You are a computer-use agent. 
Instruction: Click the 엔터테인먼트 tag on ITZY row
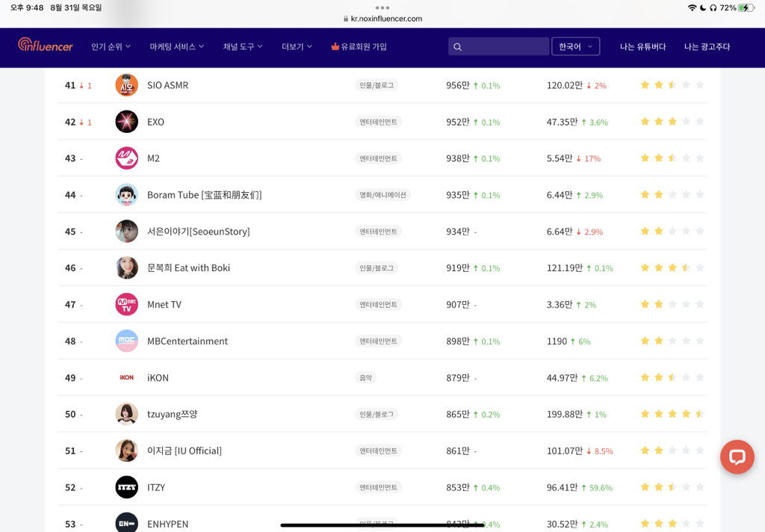click(378, 487)
